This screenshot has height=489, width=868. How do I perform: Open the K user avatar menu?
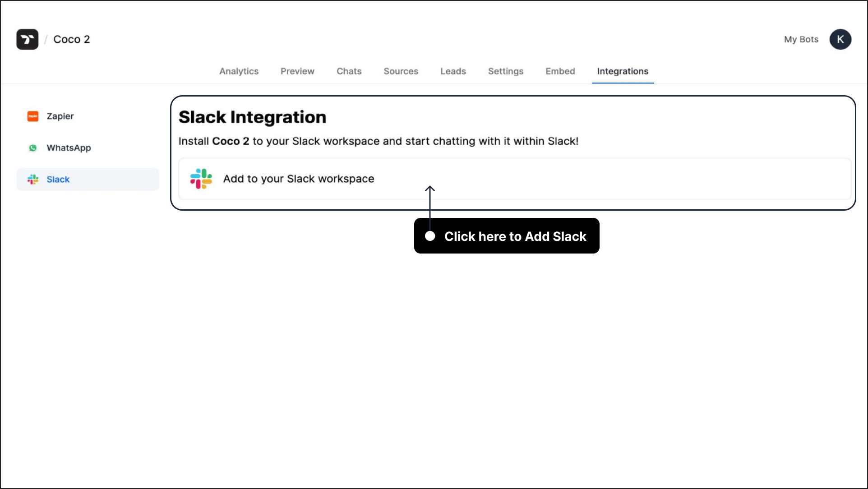[840, 39]
